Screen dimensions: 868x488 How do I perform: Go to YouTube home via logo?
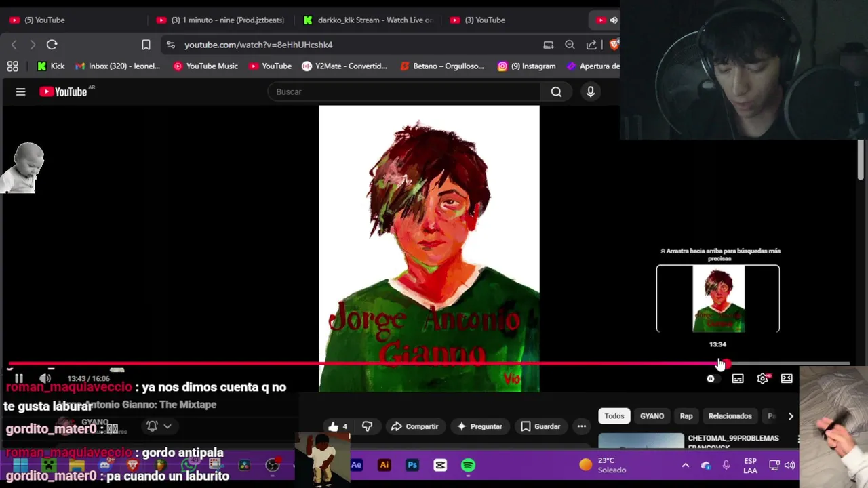point(63,91)
